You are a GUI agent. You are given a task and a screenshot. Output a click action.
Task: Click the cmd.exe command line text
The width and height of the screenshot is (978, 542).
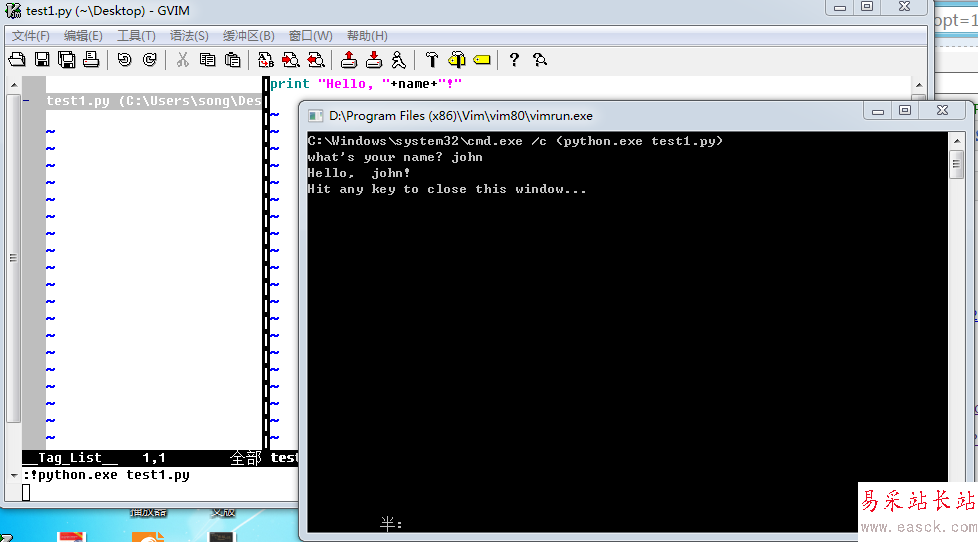(515, 141)
